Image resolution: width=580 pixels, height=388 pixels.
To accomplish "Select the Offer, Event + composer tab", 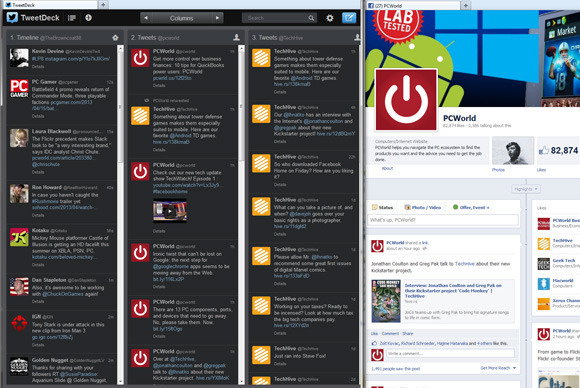I will click(471, 208).
